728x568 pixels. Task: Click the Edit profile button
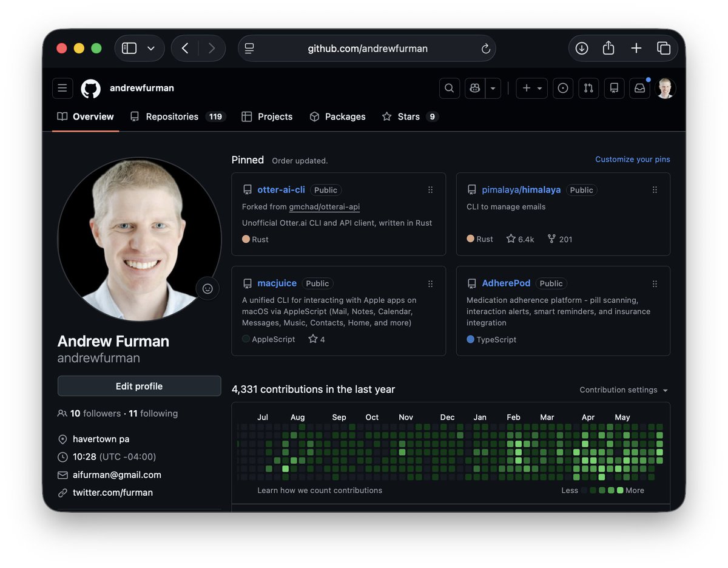tap(140, 386)
